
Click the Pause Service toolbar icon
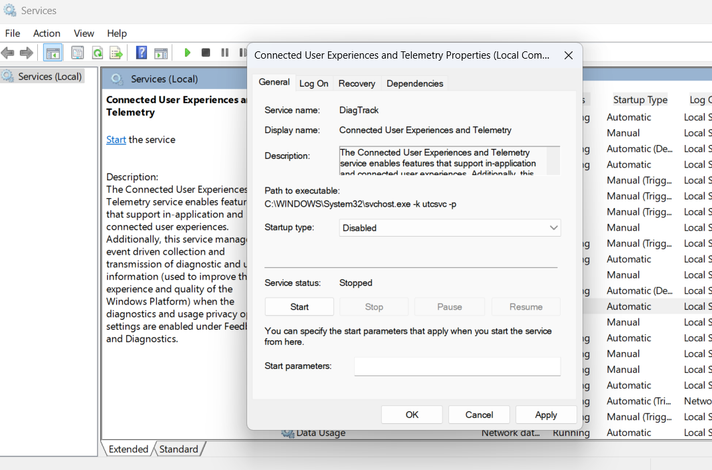click(x=224, y=52)
